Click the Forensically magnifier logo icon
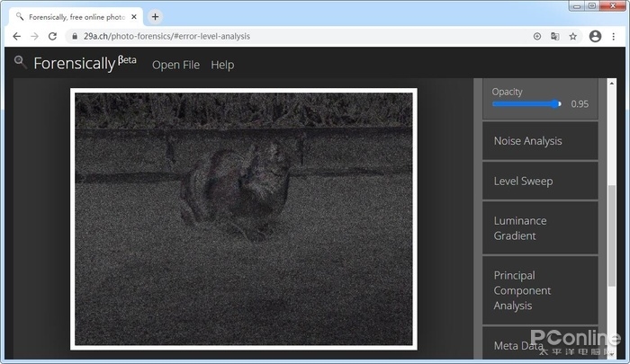The height and width of the screenshot is (364, 630). [x=20, y=61]
